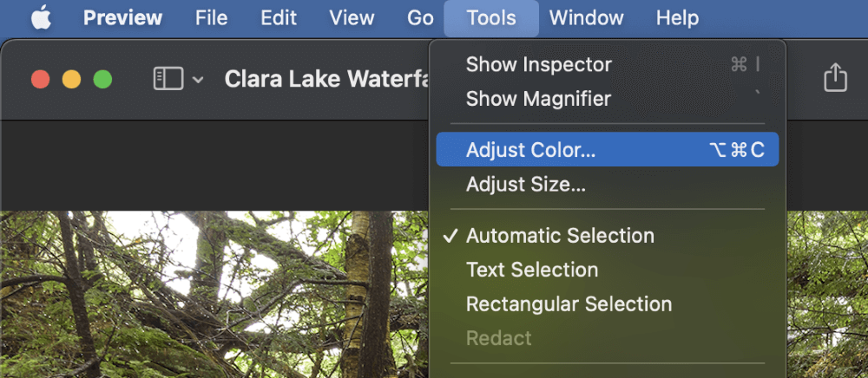Close the open Tools menu
Viewport: 868px width, 378px height.
(491, 18)
